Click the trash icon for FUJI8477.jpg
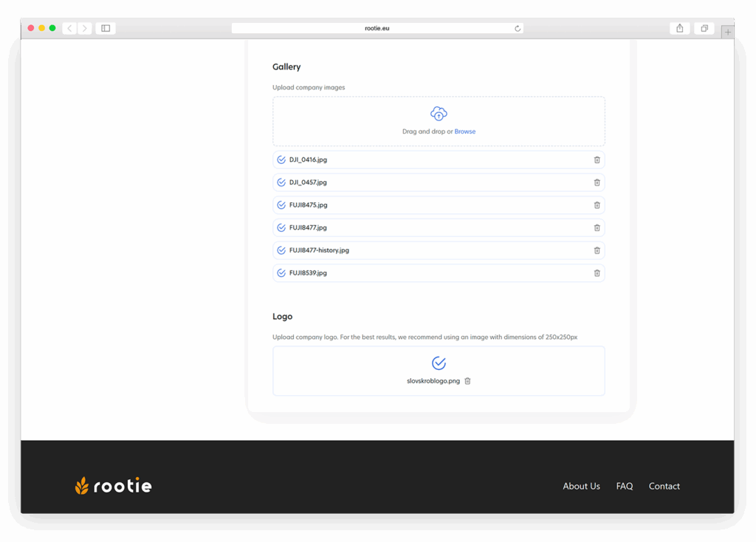Screen dimensions: 756x542 coord(597,227)
